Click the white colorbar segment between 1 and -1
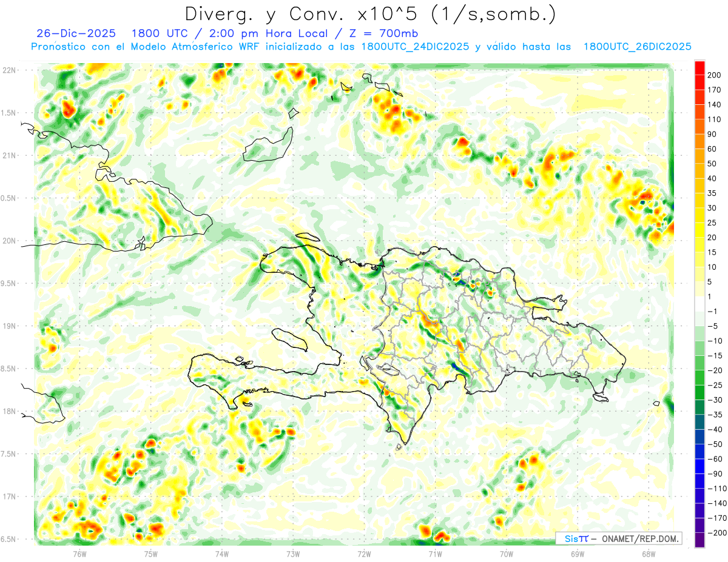 coord(699,304)
